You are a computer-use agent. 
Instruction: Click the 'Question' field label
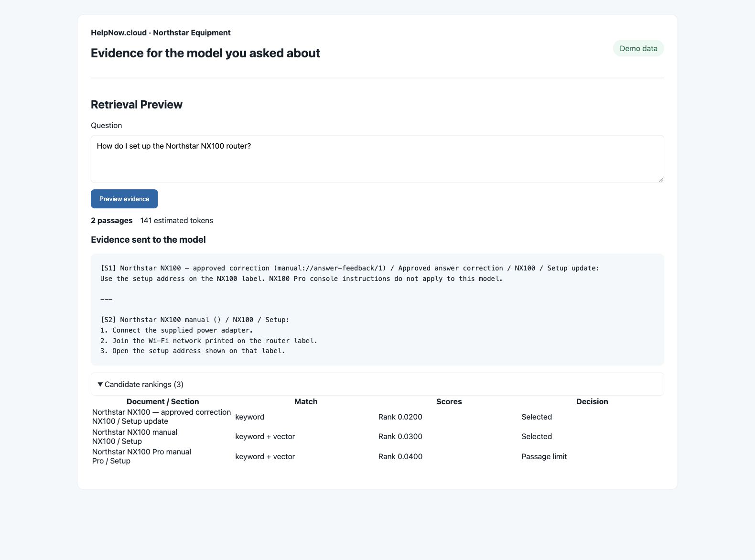coord(107,125)
